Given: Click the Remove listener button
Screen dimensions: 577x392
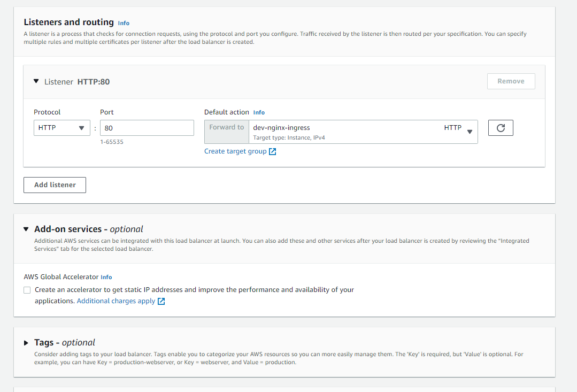Looking at the screenshot, I should point(511,81).
